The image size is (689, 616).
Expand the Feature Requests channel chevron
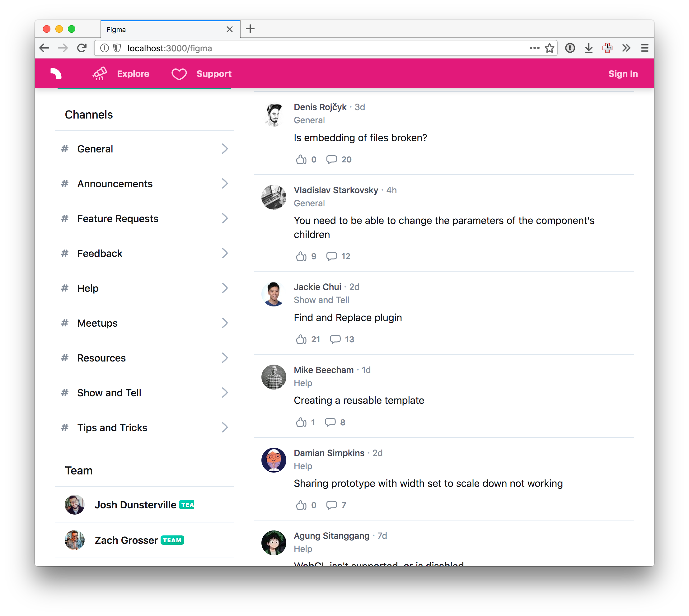click(x=224, y=218)
